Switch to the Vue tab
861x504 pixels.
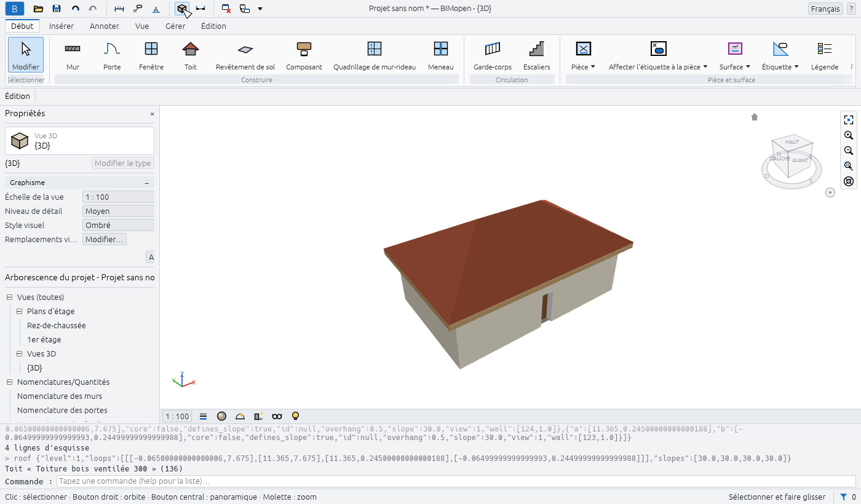(x=142, y=26)
